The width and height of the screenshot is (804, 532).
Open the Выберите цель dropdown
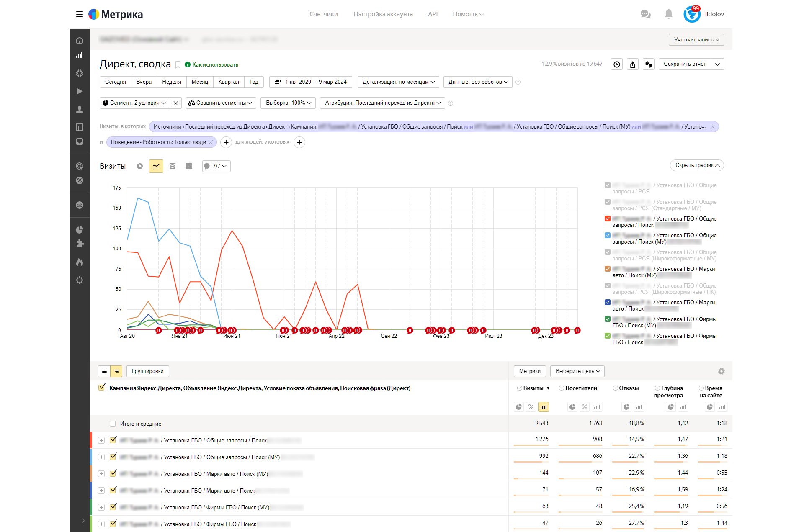(577, 371)
